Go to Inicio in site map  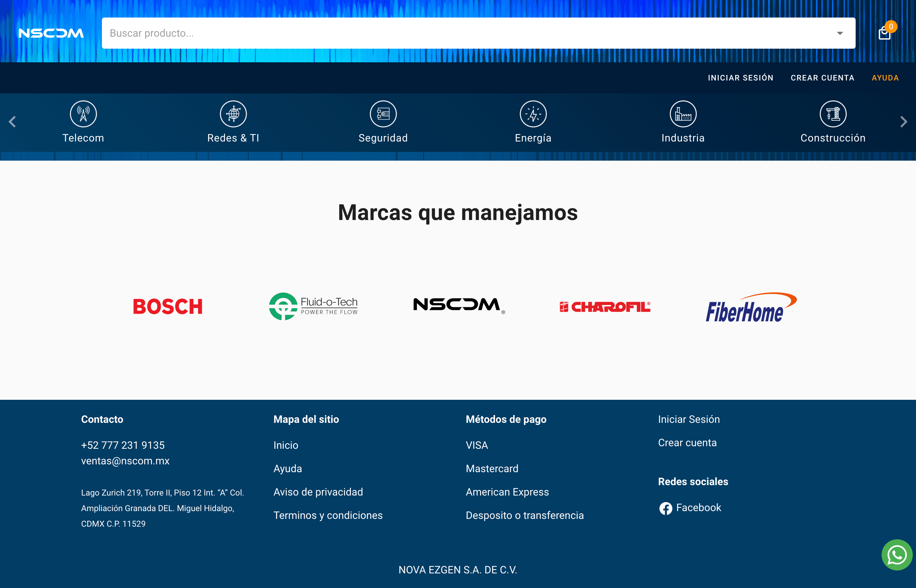(286, 445)
